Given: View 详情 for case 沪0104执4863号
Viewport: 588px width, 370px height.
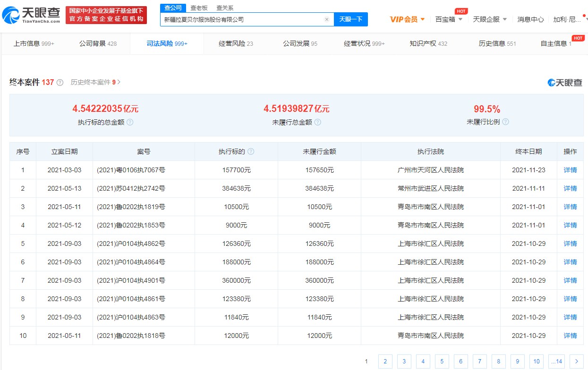Looking at the screenshot, I should [x=570, y=317].
